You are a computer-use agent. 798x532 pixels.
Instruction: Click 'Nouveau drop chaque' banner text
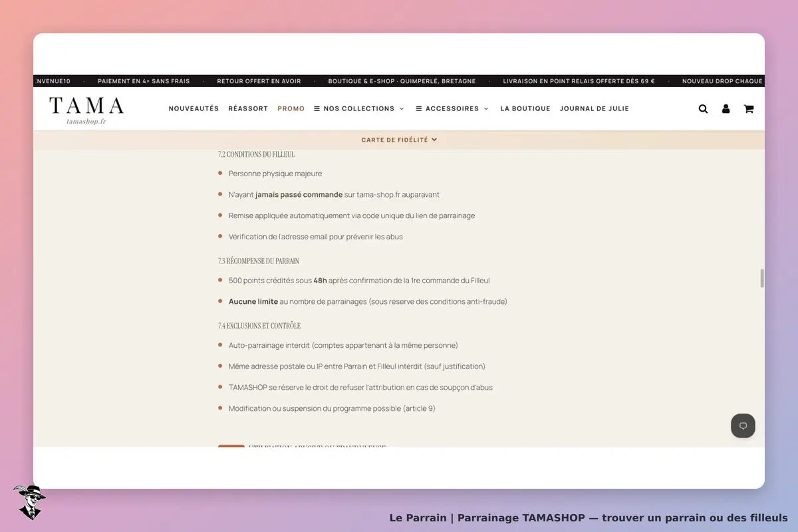tap(723, 81)
